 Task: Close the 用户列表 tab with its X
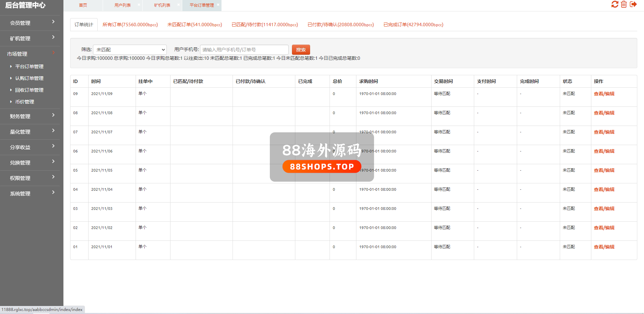point(139,5)
